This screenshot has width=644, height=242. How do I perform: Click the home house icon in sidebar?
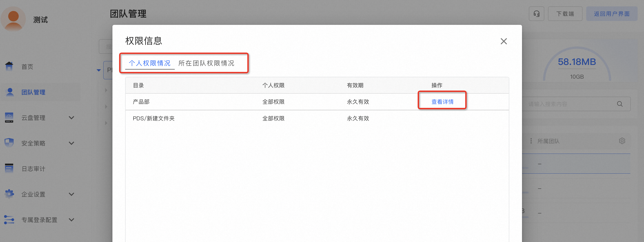[x=9, y=66]
